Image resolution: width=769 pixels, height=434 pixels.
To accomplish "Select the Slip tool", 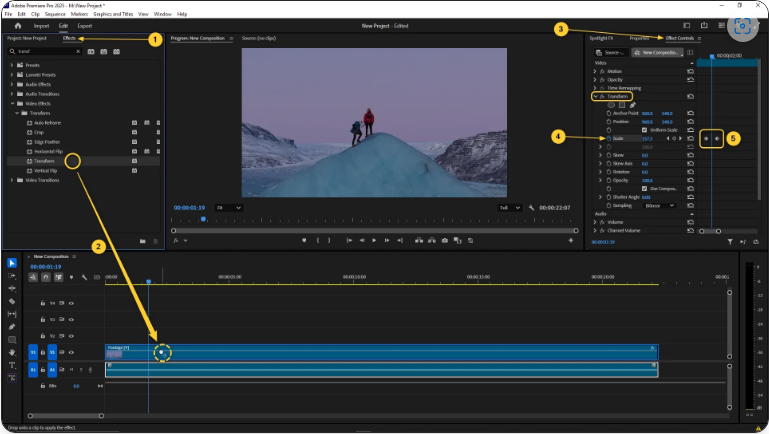I will 12,314.
